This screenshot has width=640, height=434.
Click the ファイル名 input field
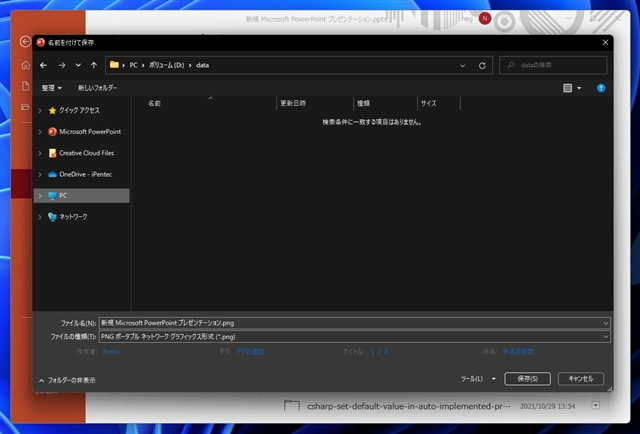(x=350, y=323)
